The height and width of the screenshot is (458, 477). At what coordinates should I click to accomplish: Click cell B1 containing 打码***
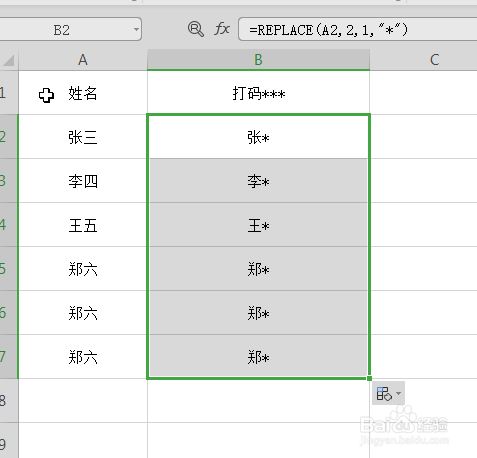(258, 93)
